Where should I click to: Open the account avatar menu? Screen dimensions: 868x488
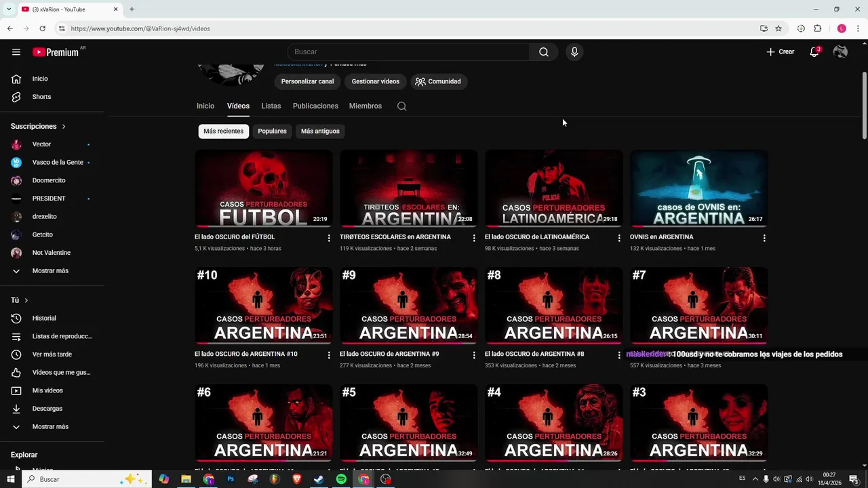840,52
